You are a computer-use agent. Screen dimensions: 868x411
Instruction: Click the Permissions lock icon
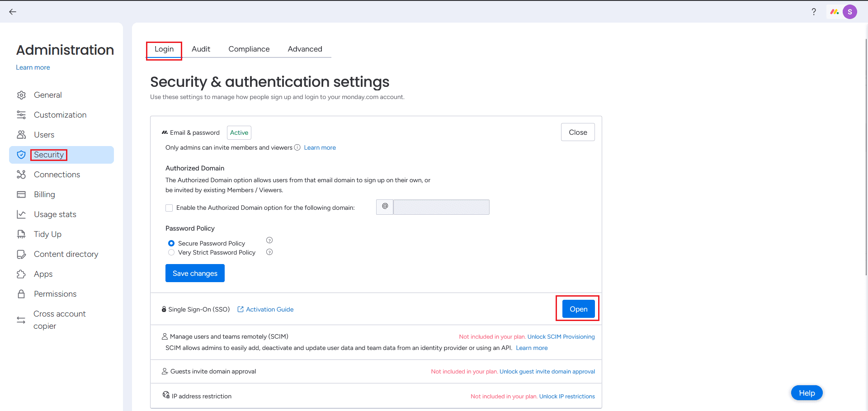(x=21, y=294)
